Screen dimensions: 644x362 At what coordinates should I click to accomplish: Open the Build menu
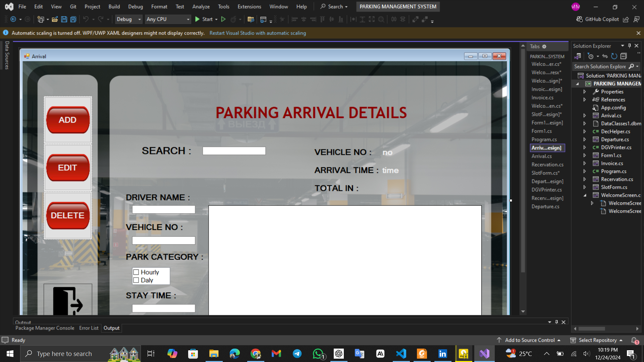tap(114, 7)
